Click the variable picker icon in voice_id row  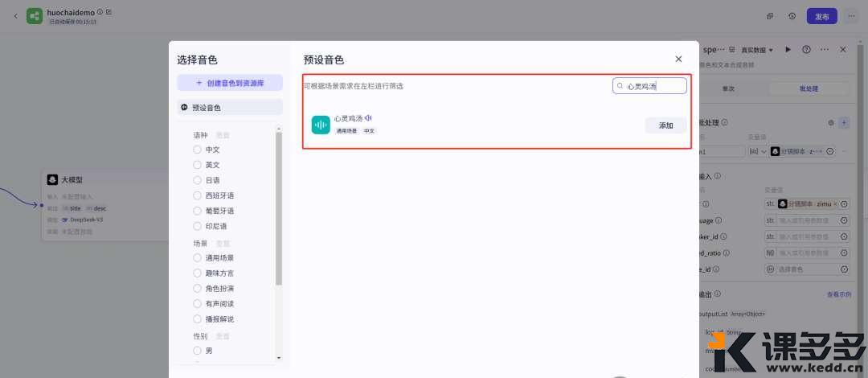tap(844, 269)
